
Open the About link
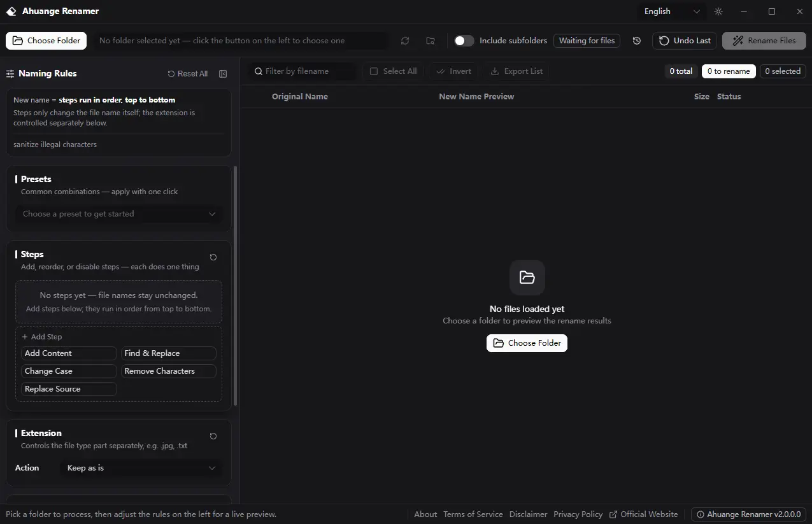tap(425, 514)
